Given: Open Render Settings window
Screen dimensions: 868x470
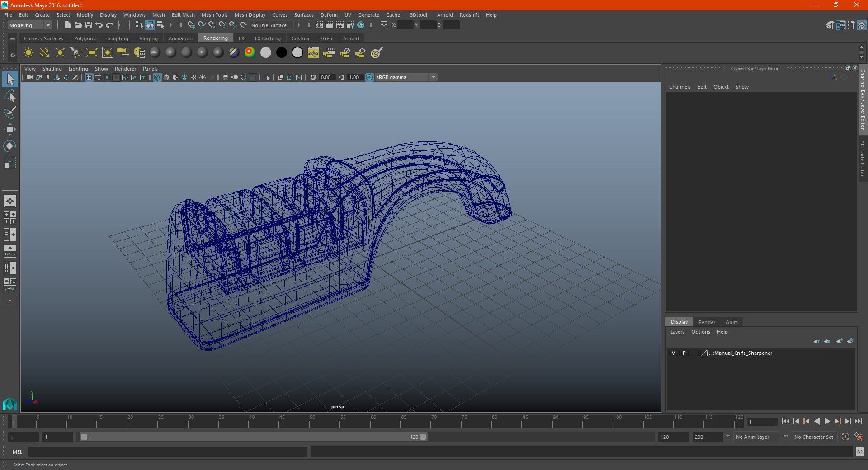Looking at the screenshot, I should click(350, 25).
